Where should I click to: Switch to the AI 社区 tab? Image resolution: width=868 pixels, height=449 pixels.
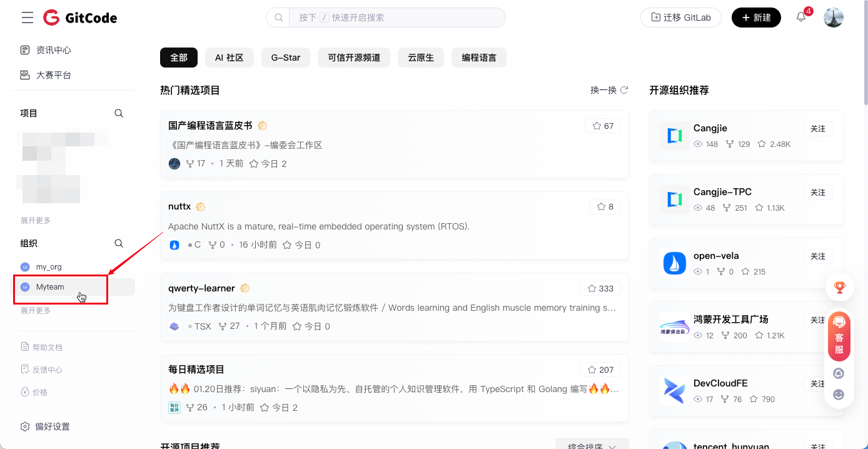tap(229, 58)
